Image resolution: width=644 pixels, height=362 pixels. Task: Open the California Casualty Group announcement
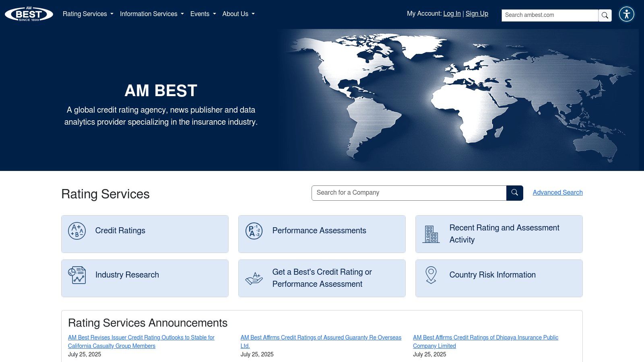141,341
